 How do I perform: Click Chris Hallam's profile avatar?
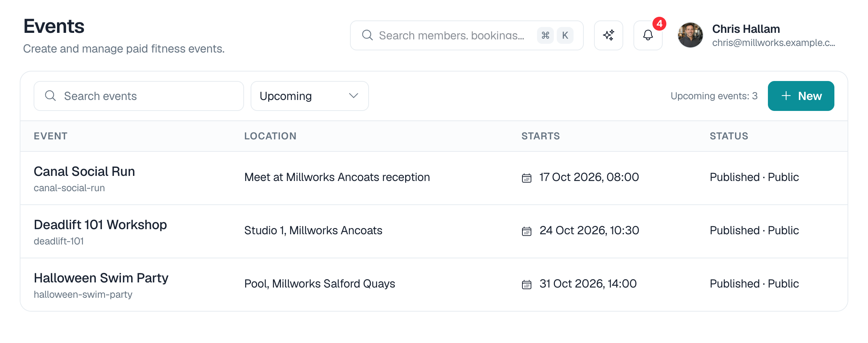[x=690, y=35]
